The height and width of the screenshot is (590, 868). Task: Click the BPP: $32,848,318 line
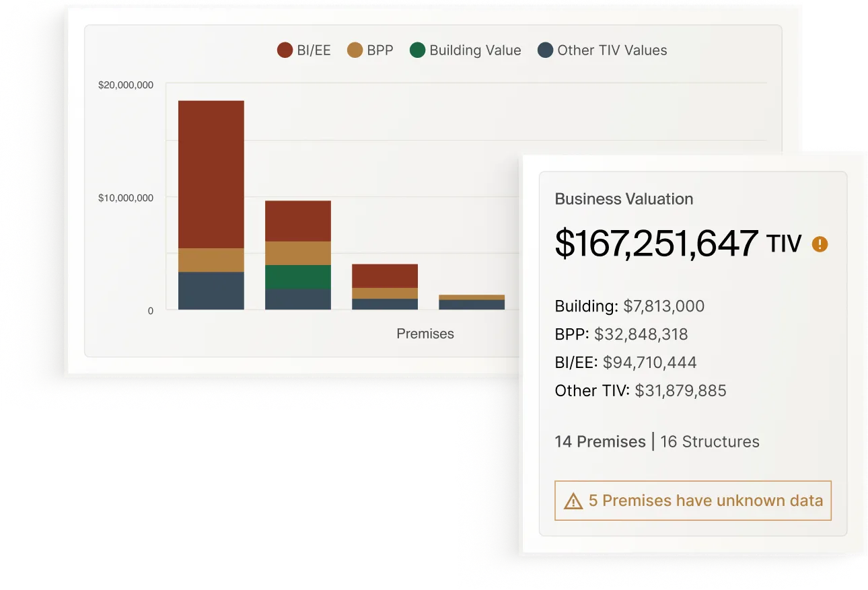[x=621, y=334]
